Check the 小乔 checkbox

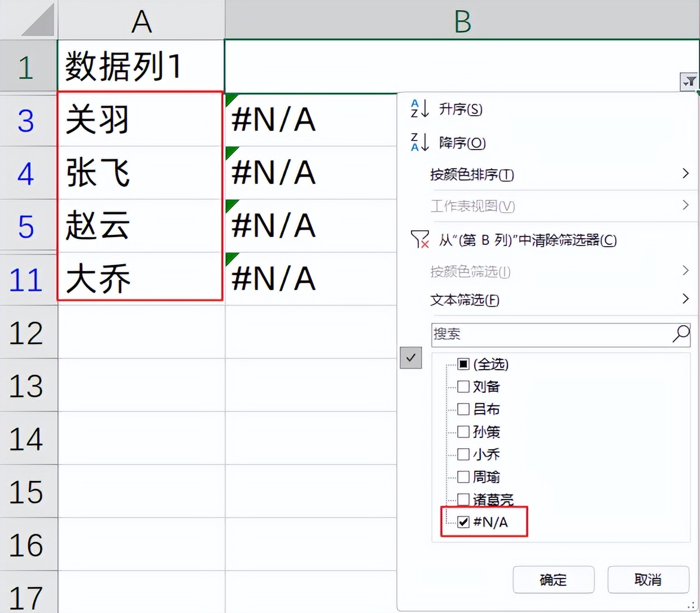point(463,454)
